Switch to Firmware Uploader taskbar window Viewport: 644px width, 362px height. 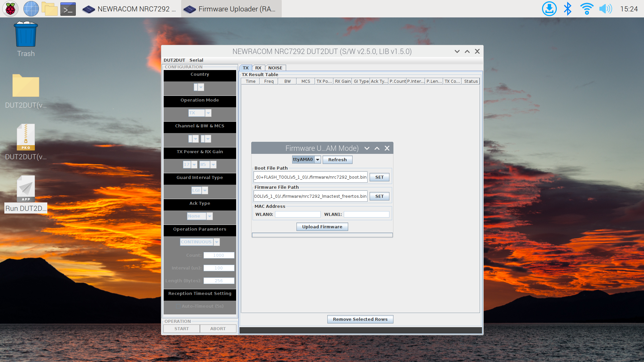tap(231, 9)
